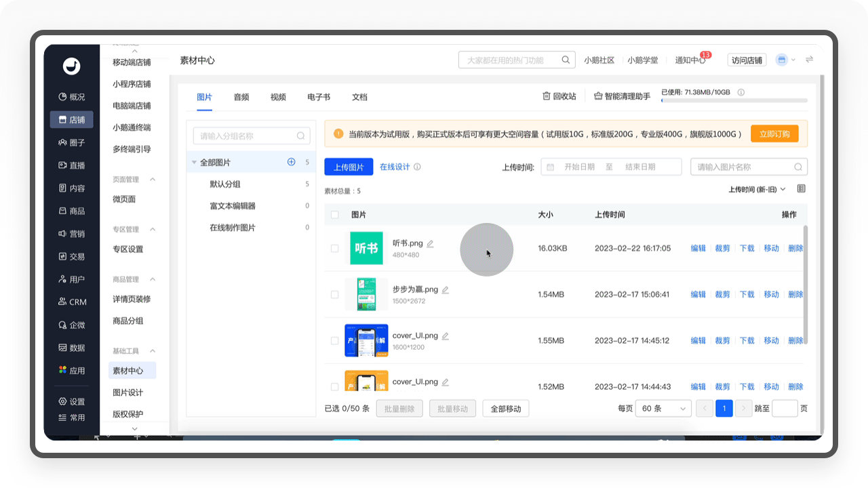
Task: Check the box for 步步为赢.png row
Action: (334, 295)
